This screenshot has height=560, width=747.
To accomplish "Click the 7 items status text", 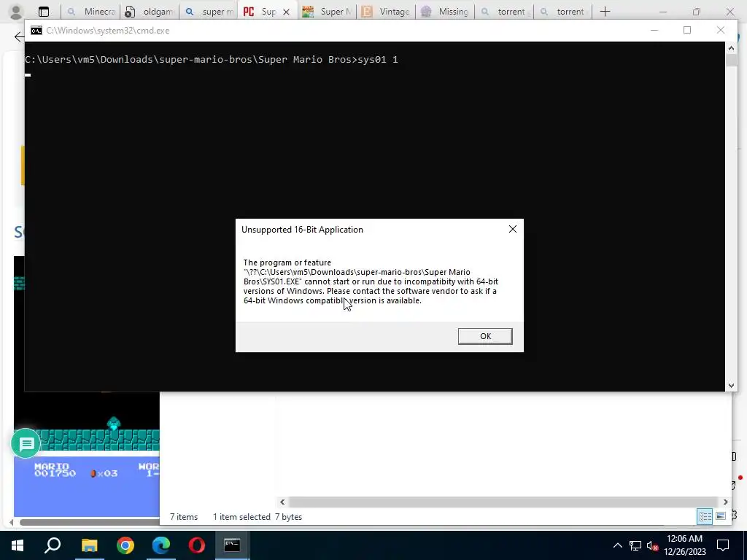I will (184, 517).
